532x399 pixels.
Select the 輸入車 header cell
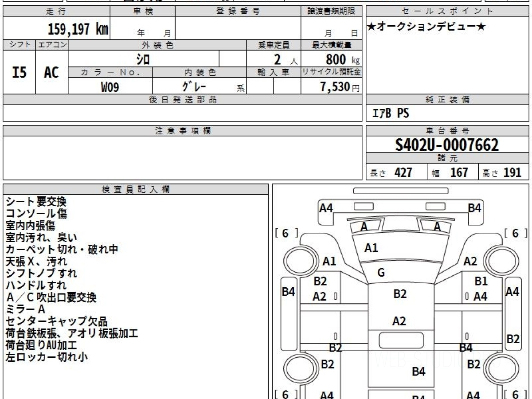click(x=274, y=72)
